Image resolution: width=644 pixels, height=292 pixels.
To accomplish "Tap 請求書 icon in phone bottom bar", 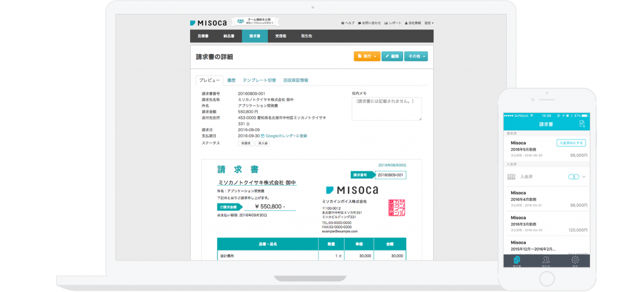I will point(518,261).
